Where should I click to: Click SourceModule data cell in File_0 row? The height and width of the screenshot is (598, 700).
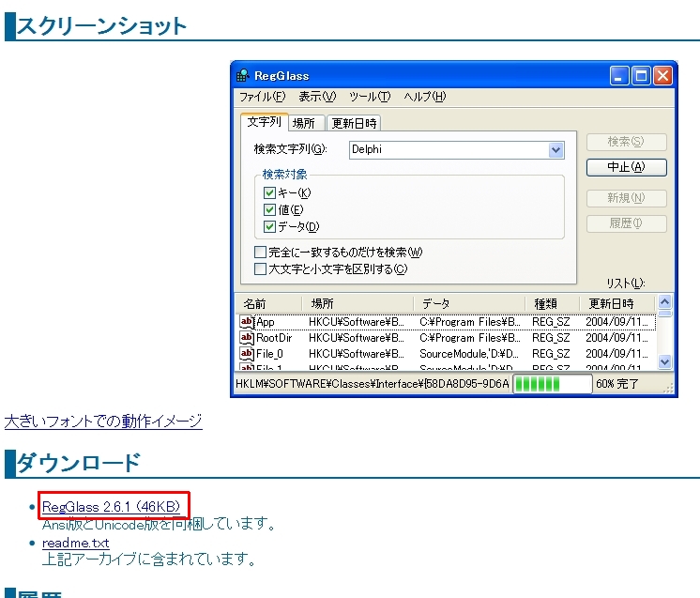(x=469, y=354)
